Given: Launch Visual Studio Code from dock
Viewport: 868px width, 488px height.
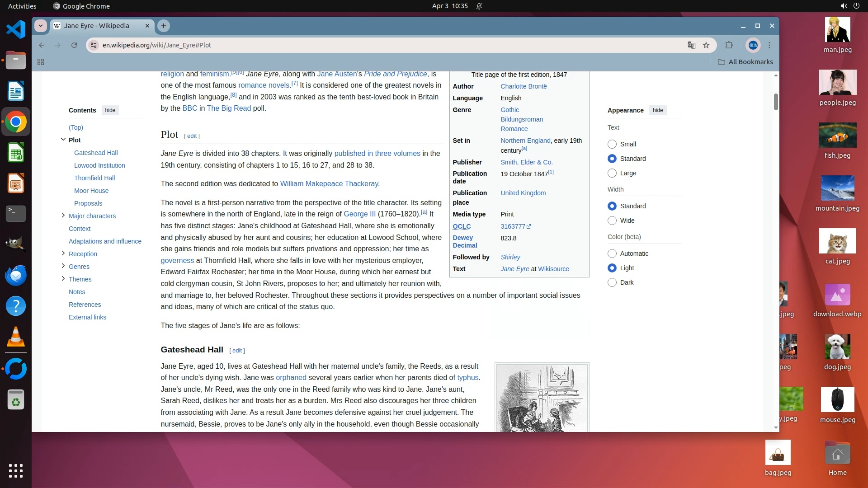Looking at the screenshot, I should [16, 30].
